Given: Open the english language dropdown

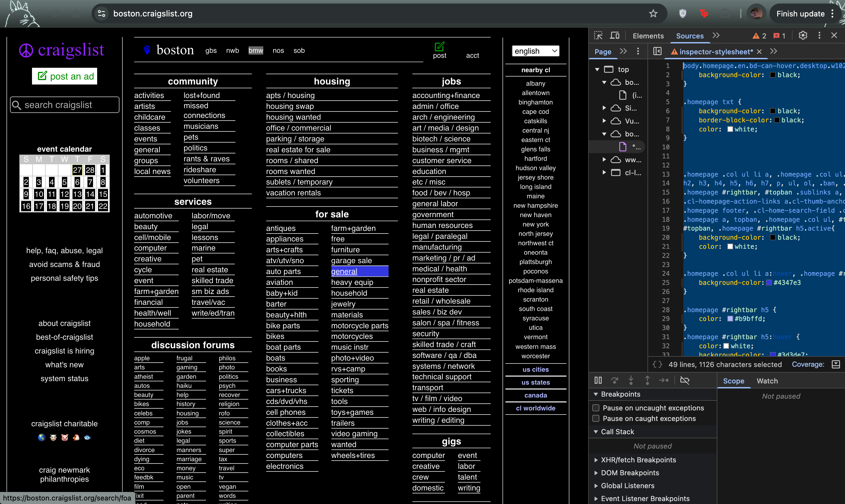Looking at the screenshot, I should coord(535,51).
